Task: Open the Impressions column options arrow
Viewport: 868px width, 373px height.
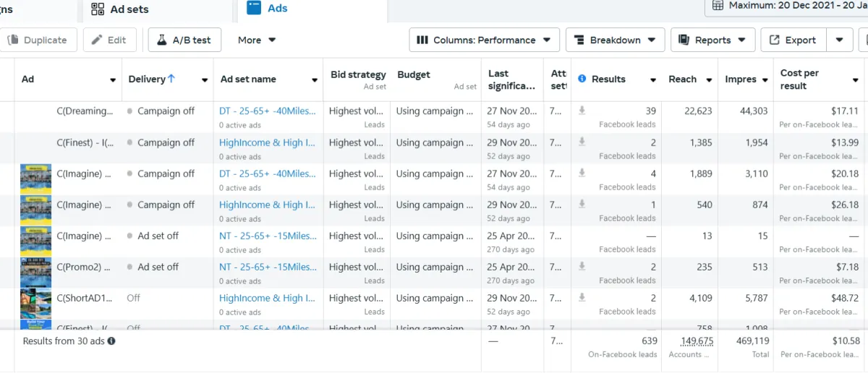Action: pos(765,80)
